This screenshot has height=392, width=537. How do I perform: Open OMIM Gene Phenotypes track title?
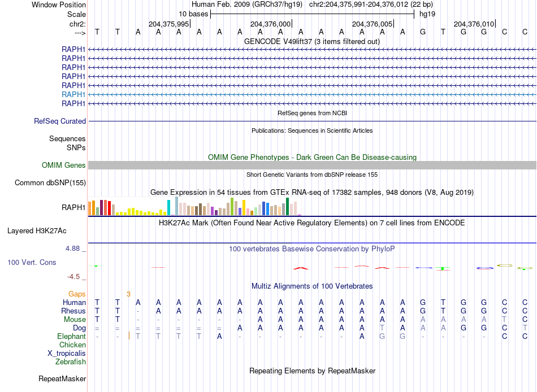tap(312, 157)
